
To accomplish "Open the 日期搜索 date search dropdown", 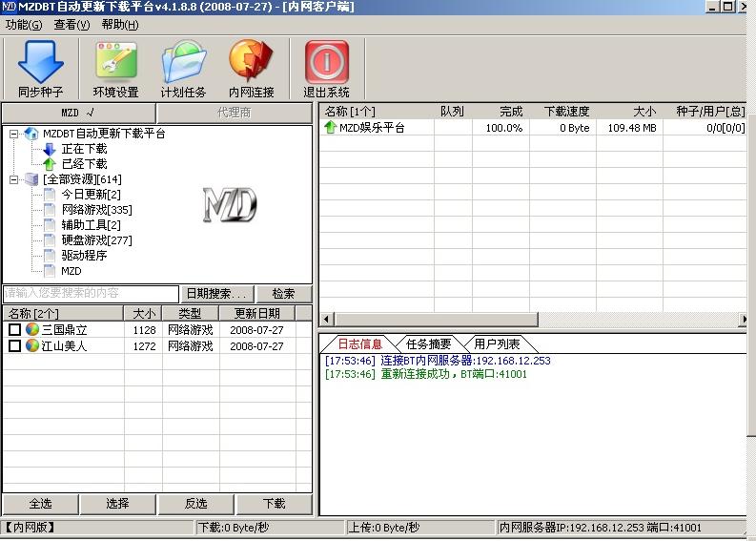I will tap(217, 294).
